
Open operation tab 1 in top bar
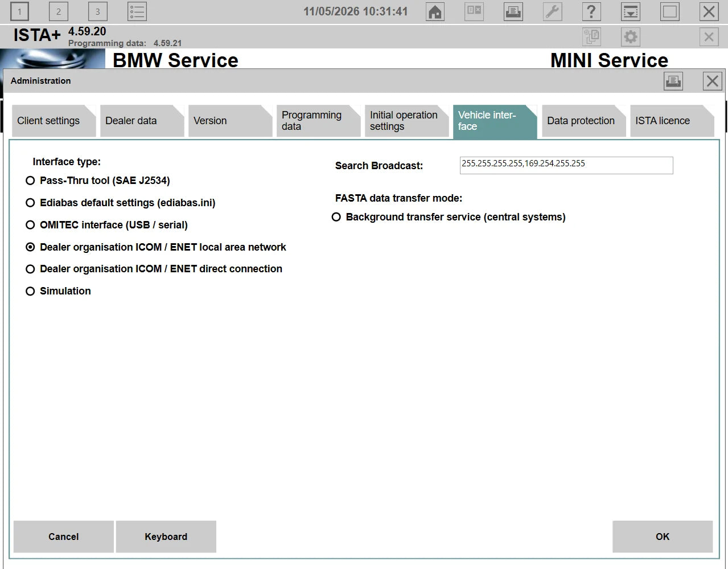click(19, 11)
